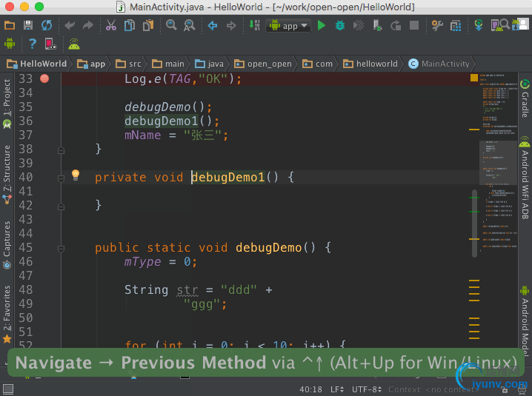Stop execution with the square stop icon
Screen dimensions: 532x396
414,25
